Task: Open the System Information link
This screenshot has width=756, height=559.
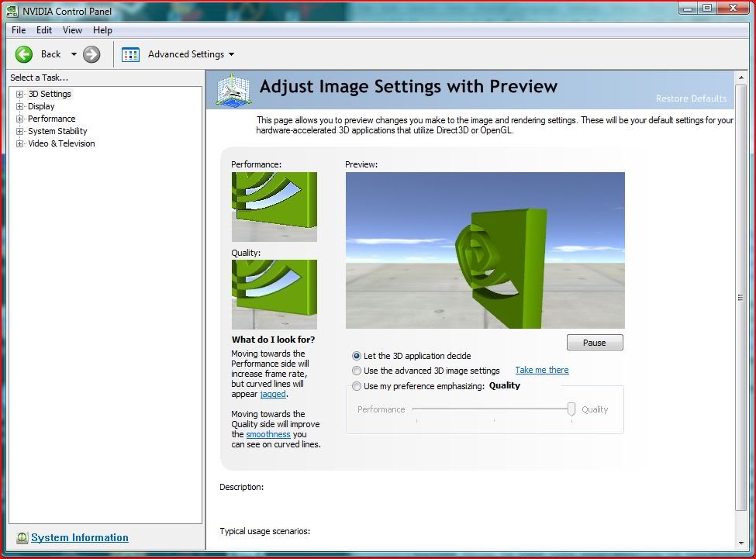Action: click(80, 537)
